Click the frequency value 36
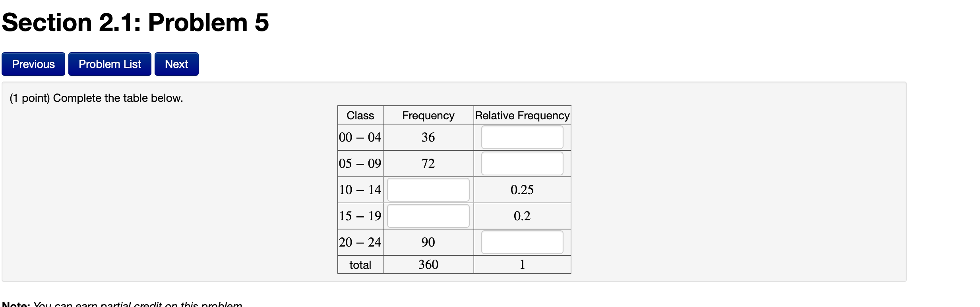 tap(428, 137)
